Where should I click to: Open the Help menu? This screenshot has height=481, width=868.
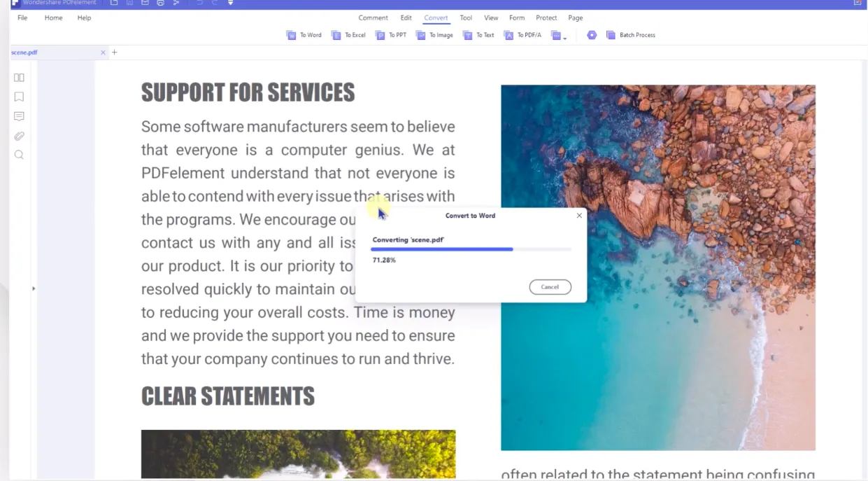point(84,18)
